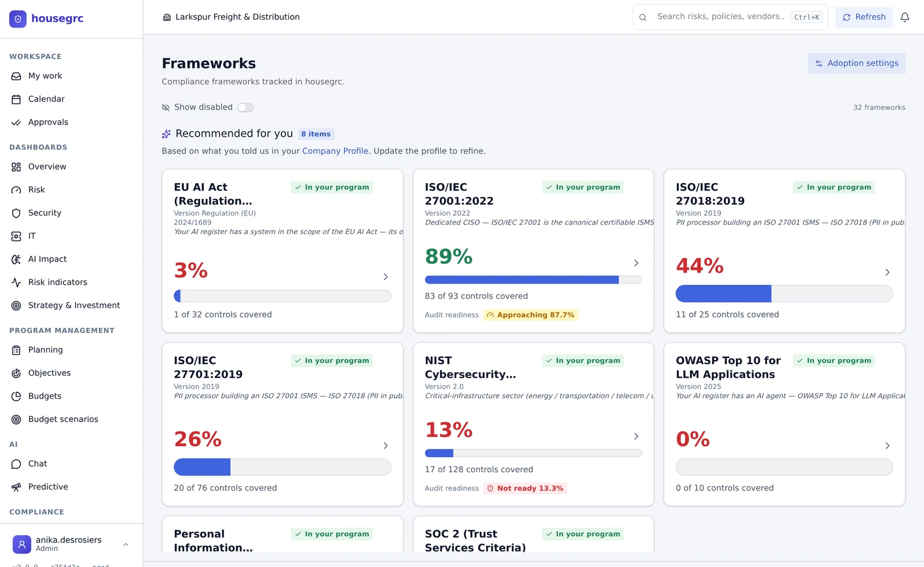Click the Not ready 13.3% readiness badge

click(x=525, y=489)
